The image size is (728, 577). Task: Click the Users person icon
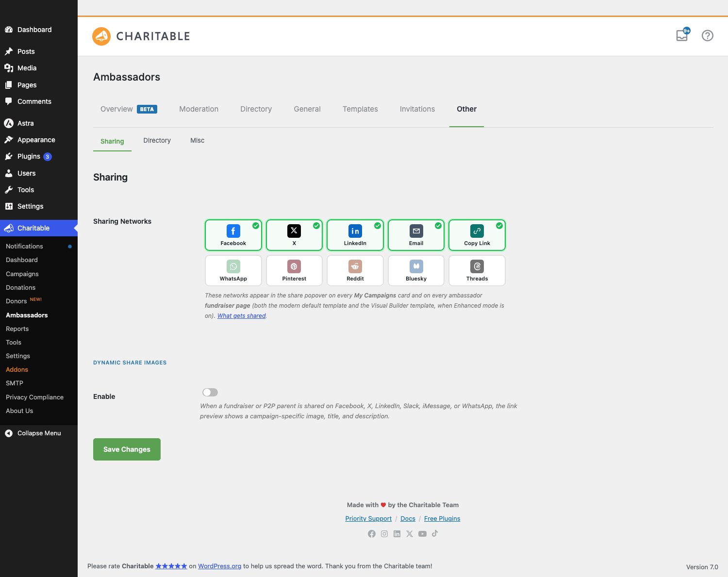(9, 173)
